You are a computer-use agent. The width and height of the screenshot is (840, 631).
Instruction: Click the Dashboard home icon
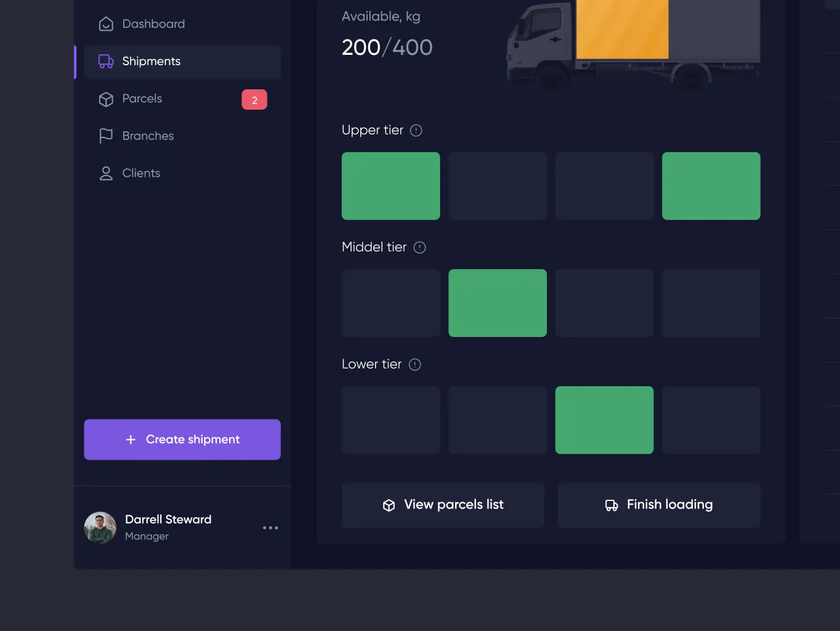106,24
